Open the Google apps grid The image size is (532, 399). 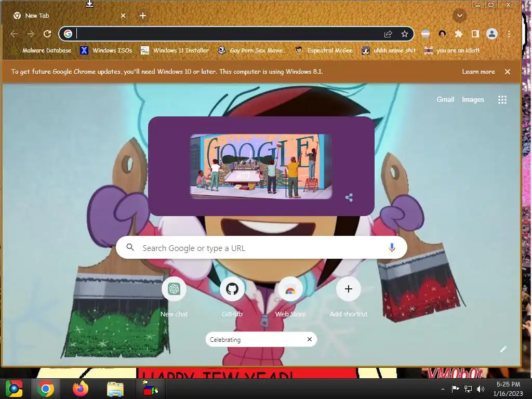pos(502,99)
